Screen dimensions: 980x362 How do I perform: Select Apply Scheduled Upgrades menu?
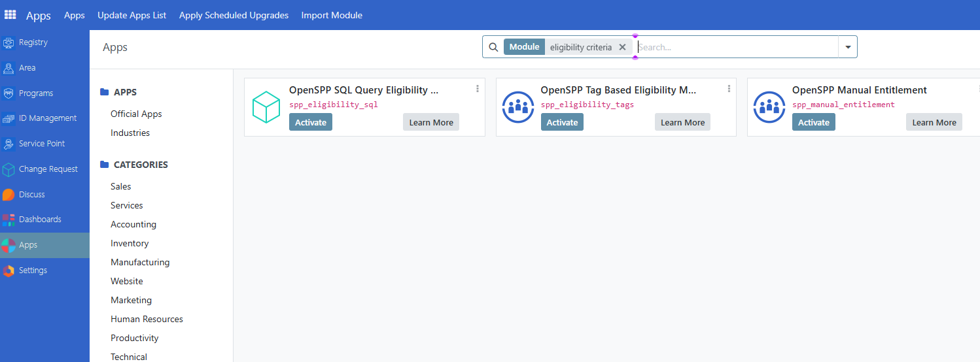(234, 15)
